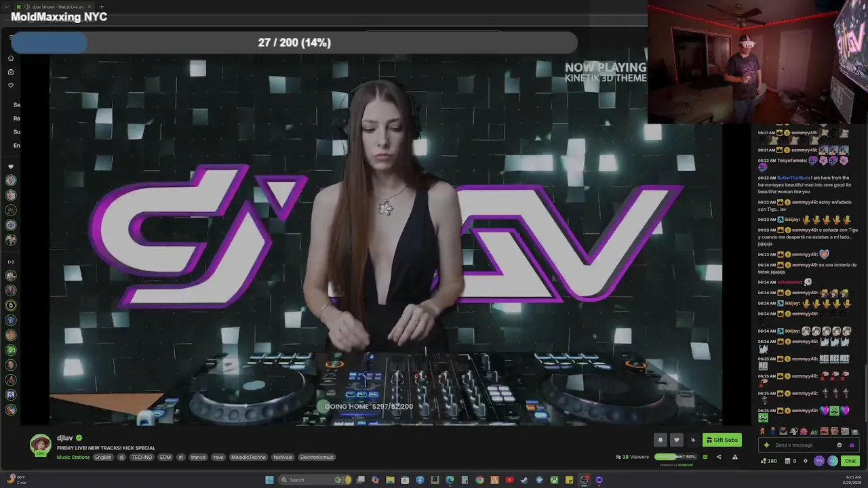This screenshot has height=488, width=868.
Task: Open the YouTube icon in taskbar
Action: (509, 480)
